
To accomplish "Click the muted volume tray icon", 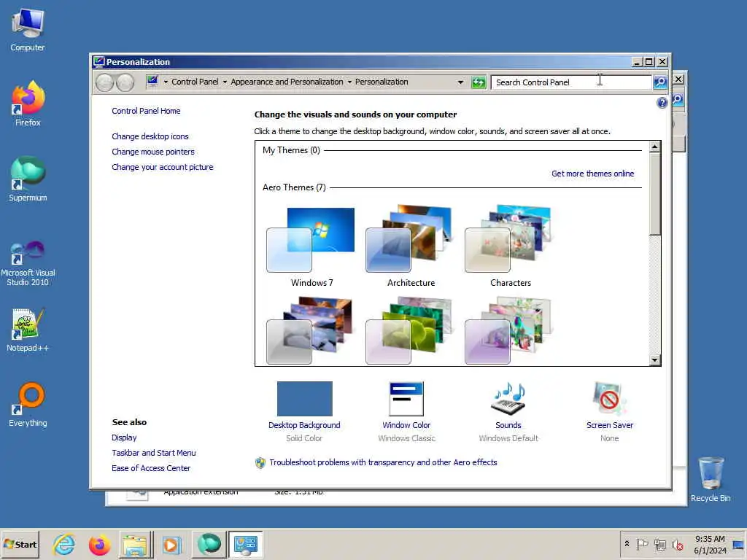I will [x=678, y=544].
